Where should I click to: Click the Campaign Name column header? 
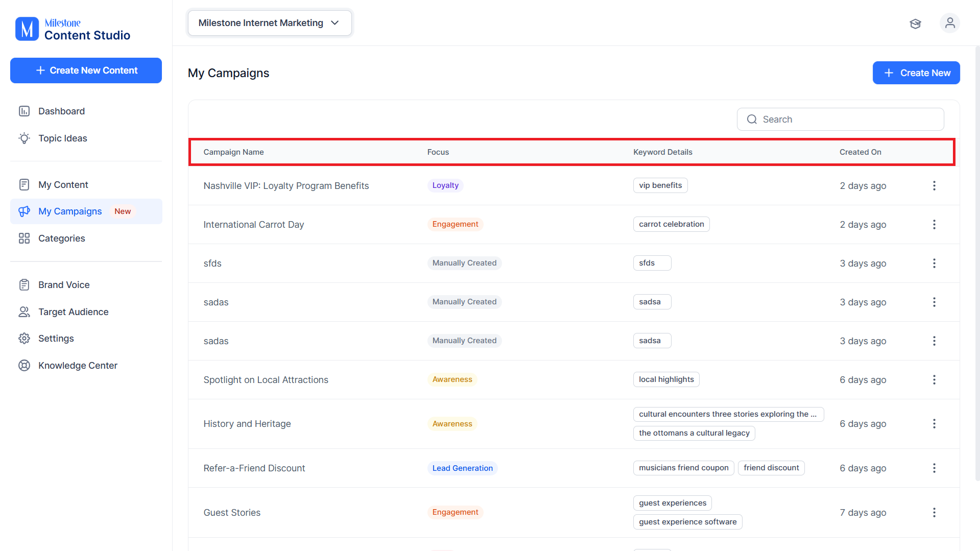pos(233,152)
